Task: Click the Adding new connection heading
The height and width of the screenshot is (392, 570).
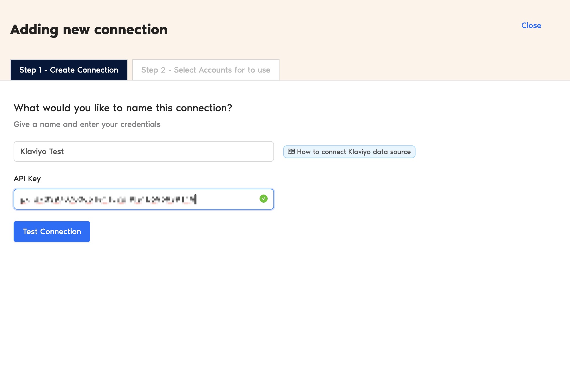Action: (89, 29)
